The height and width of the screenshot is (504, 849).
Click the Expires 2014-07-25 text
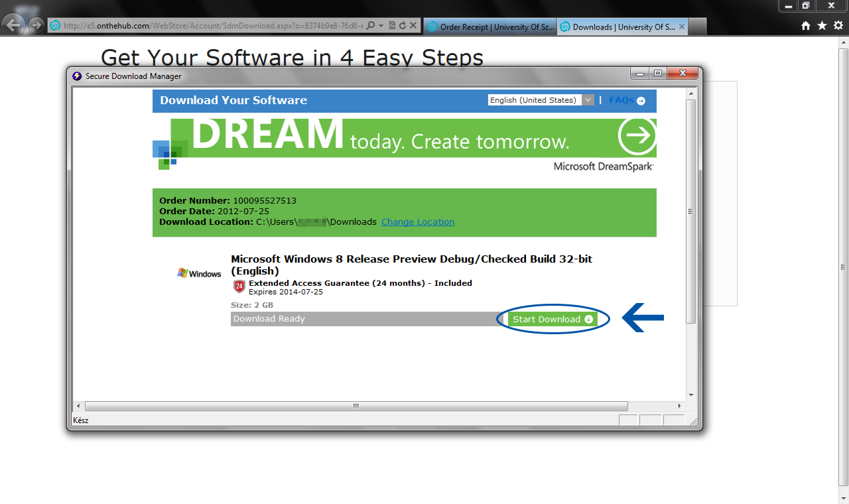coord(286,292)
